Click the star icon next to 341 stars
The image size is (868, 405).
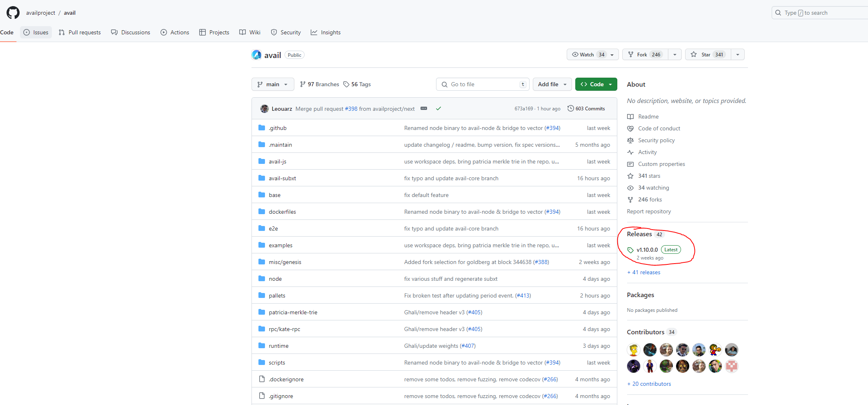pyautogui.click(x=630, y=176)
